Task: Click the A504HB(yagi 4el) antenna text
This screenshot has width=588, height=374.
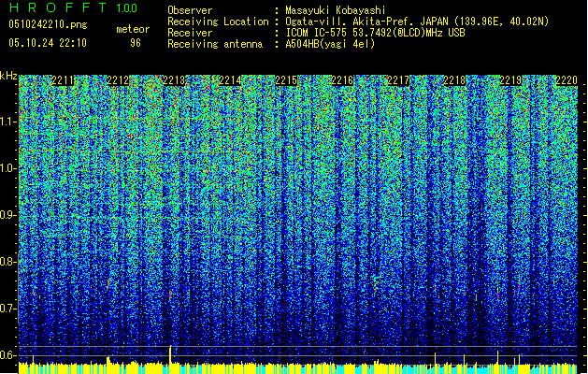Action: 330,44
